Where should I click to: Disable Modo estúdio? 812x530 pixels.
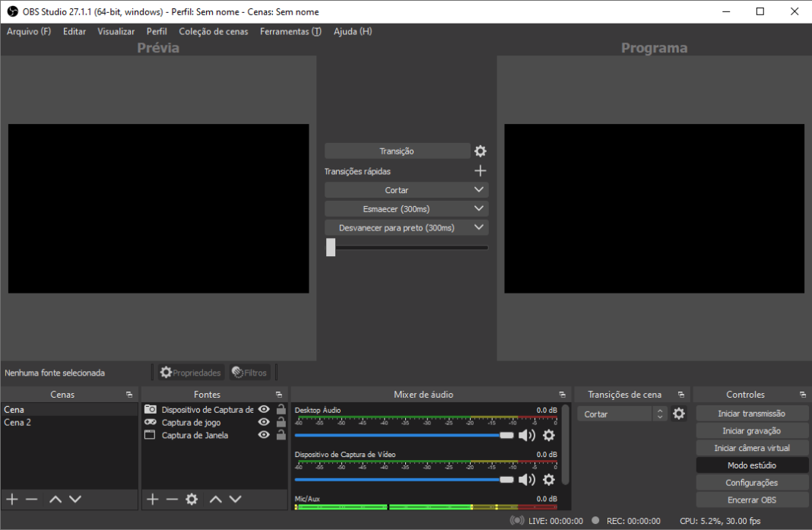752,465
